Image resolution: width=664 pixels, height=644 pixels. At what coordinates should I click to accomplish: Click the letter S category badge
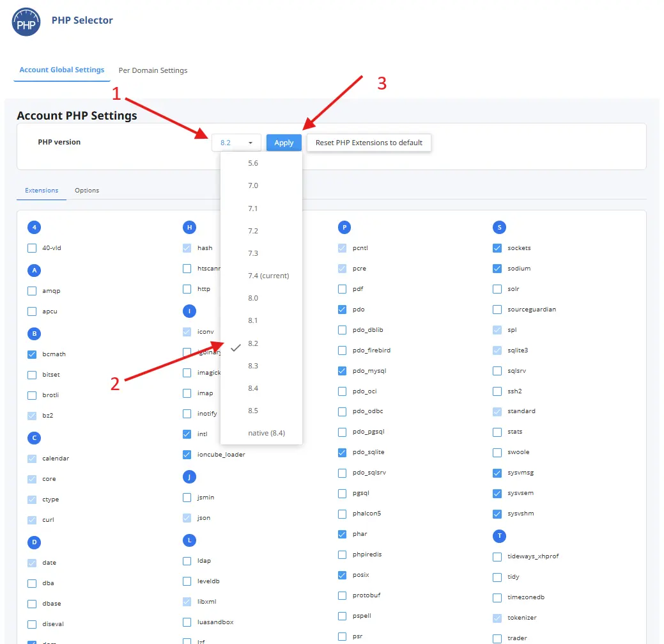click(x=499, y=228)
